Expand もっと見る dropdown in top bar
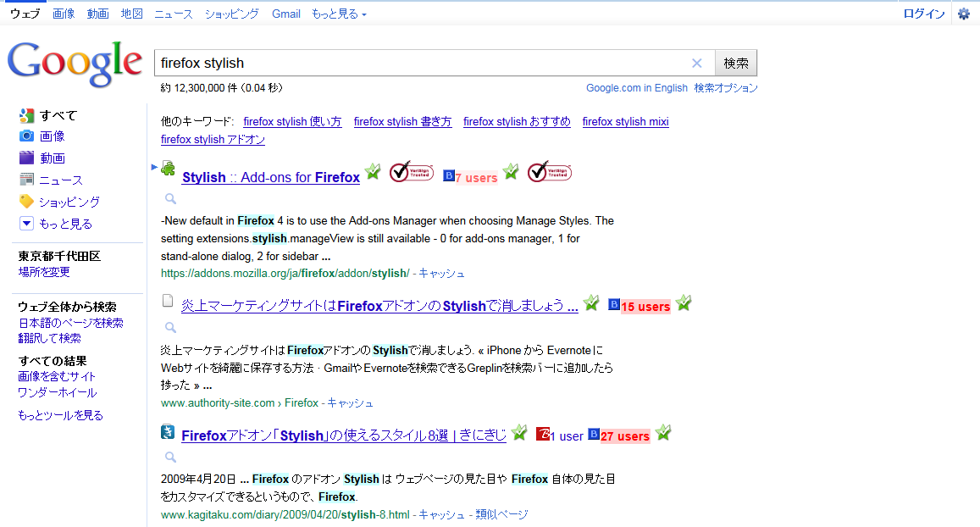 tap(339, 14)
